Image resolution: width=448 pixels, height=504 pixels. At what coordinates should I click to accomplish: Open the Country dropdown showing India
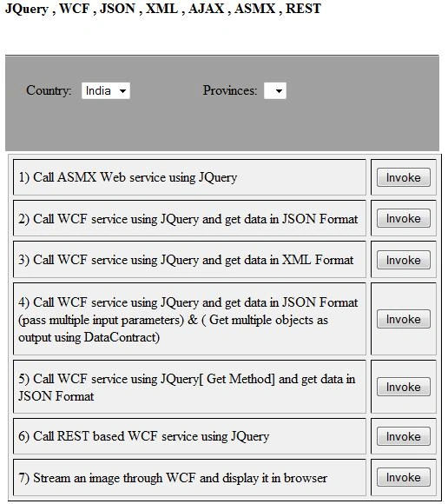click(x=106, y=90)
